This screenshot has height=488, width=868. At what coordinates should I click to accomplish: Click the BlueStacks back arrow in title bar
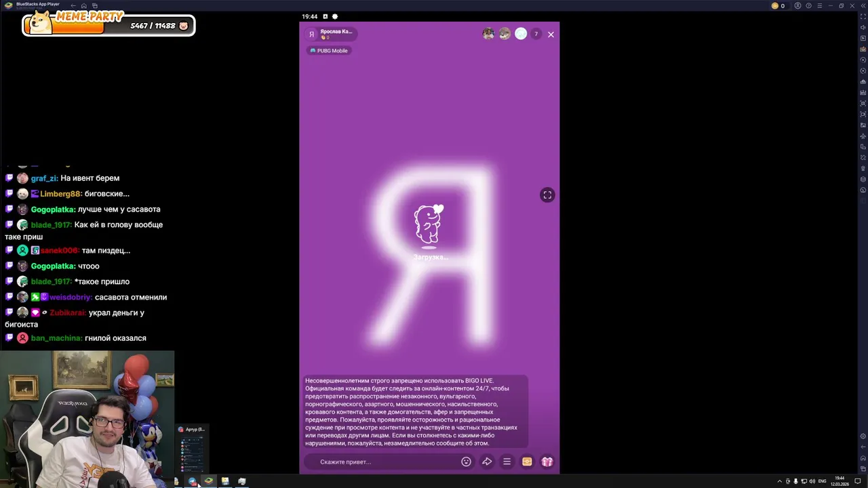(x=73, y=5)
